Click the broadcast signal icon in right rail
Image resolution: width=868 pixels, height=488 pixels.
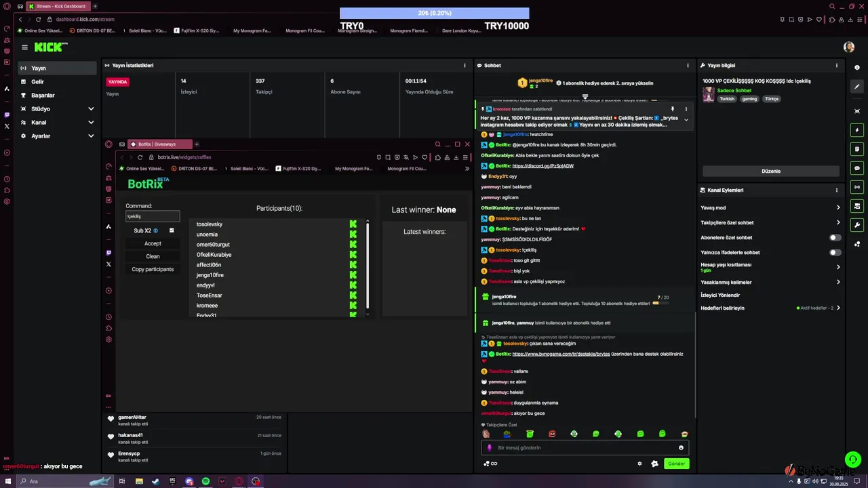[x=857, y=187]
